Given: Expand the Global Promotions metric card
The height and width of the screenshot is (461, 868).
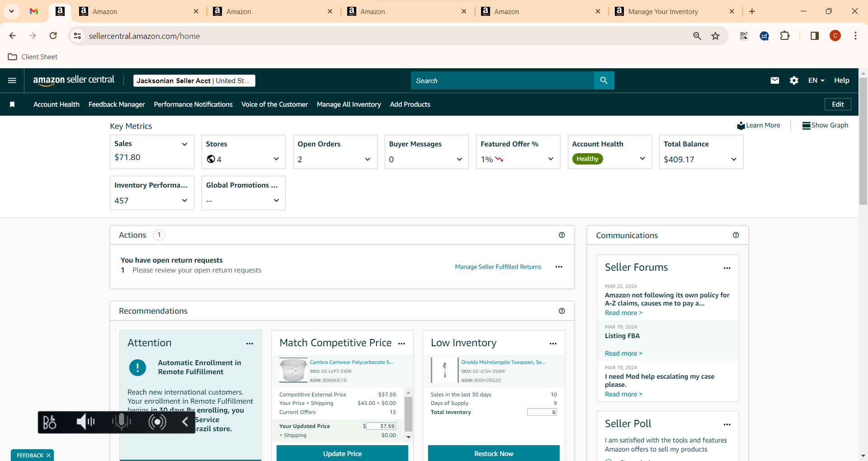Looking at the screenshot, I should 276,200.
